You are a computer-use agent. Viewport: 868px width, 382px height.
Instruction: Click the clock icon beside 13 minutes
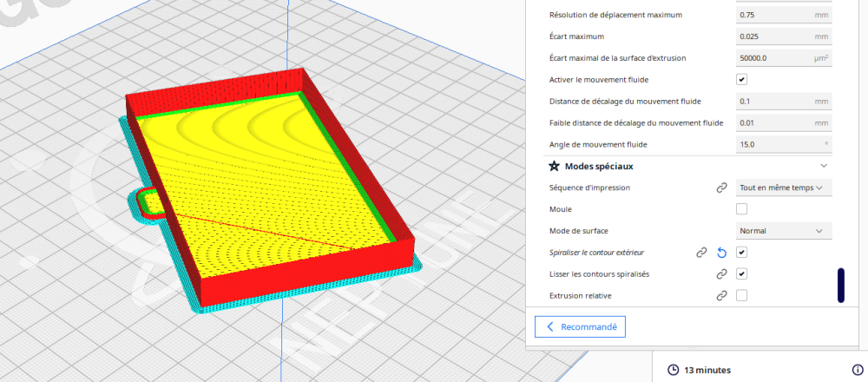674,370
